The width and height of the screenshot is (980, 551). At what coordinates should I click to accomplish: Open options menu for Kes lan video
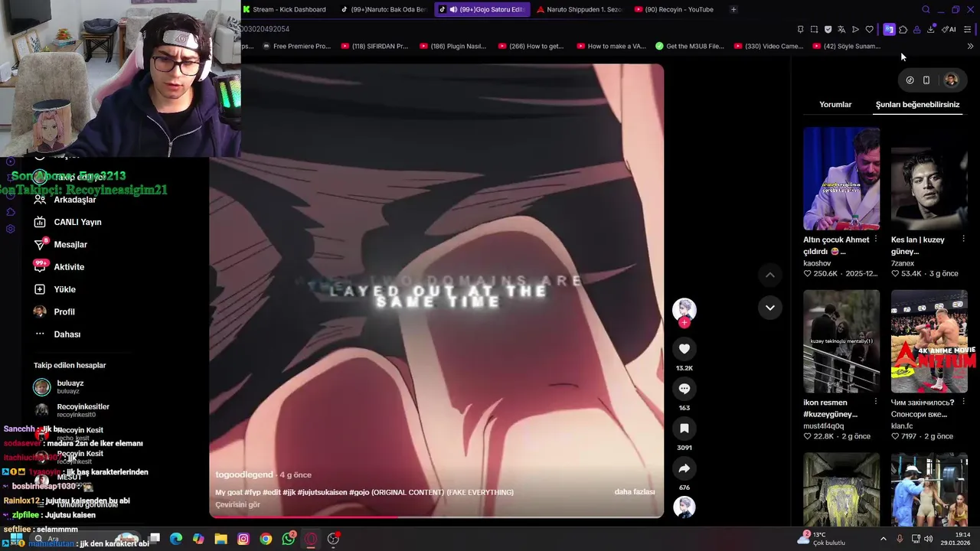coord(963,240)
